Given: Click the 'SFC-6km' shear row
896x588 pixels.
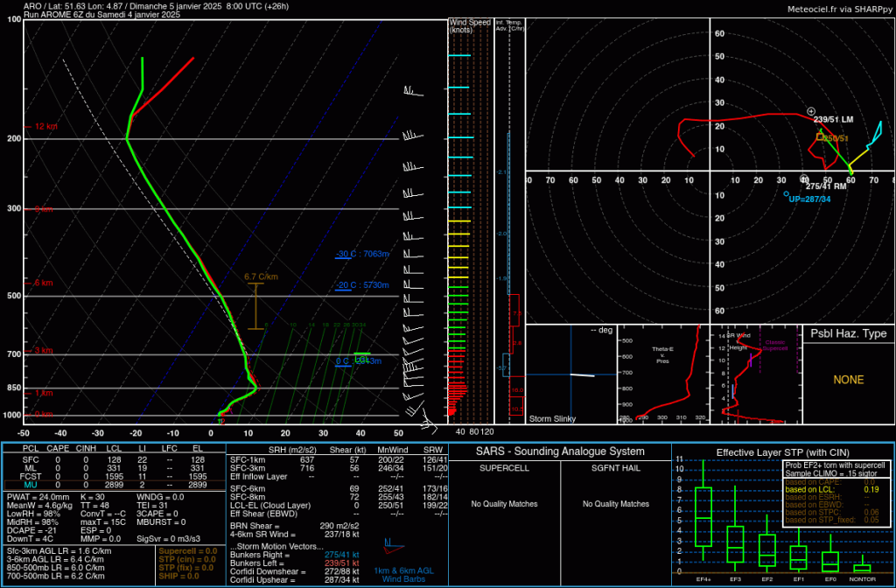Looking at the screenshot, I should [339, 488].
